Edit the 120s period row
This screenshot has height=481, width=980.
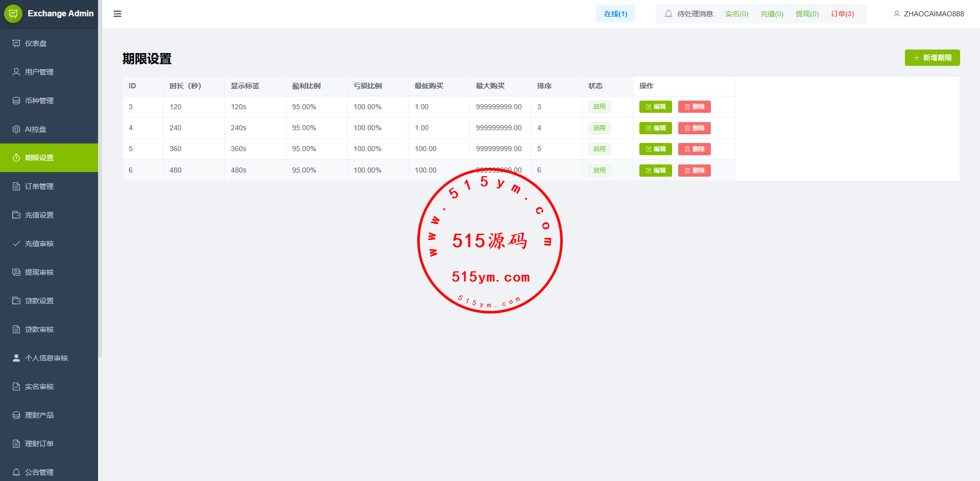point(655,107)
